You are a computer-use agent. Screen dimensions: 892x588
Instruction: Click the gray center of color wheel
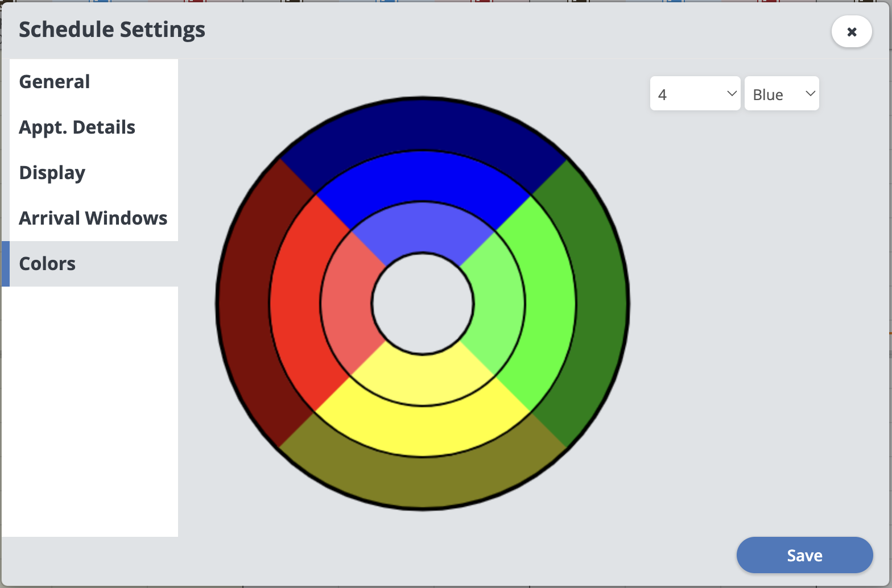(x=423, y=303)
